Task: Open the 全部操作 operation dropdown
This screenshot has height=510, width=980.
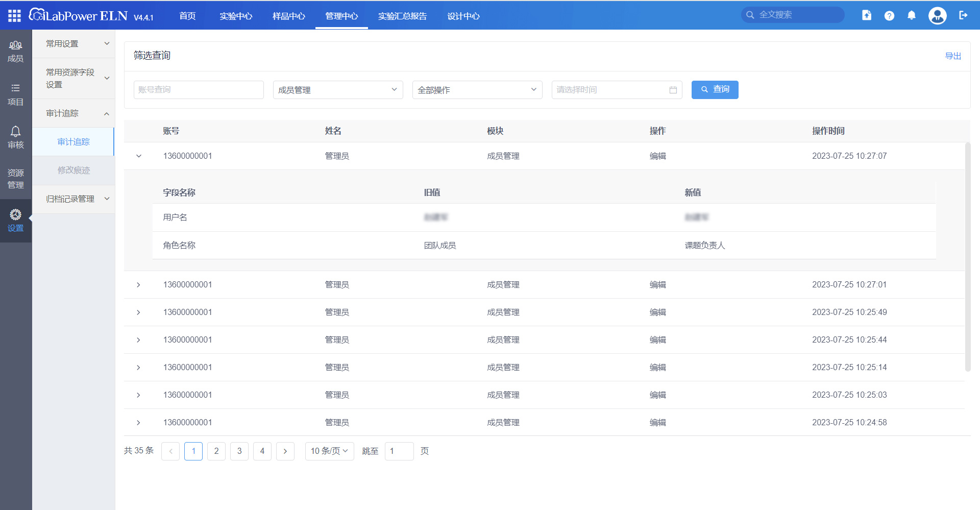Action: pos(477,90)
